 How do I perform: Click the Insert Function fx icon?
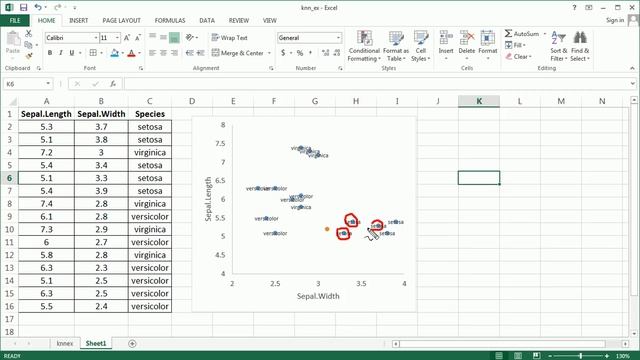113,84
